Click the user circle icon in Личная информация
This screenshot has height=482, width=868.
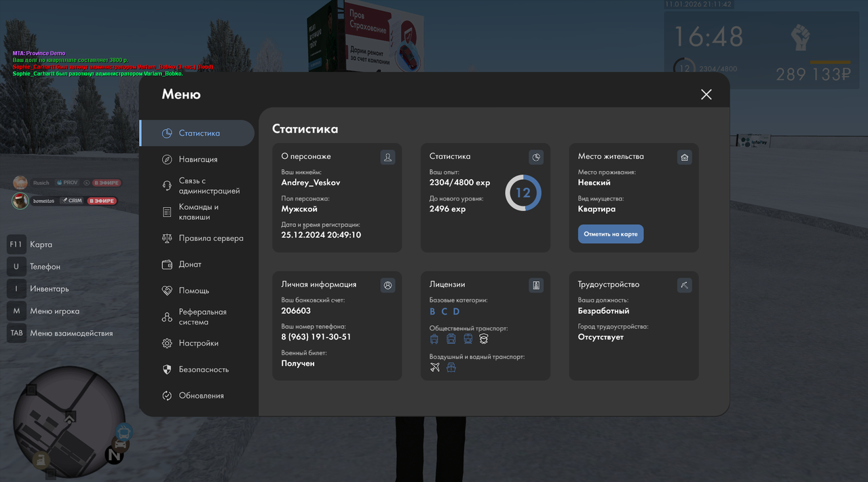pyautogui.click(x=388, y=285)
